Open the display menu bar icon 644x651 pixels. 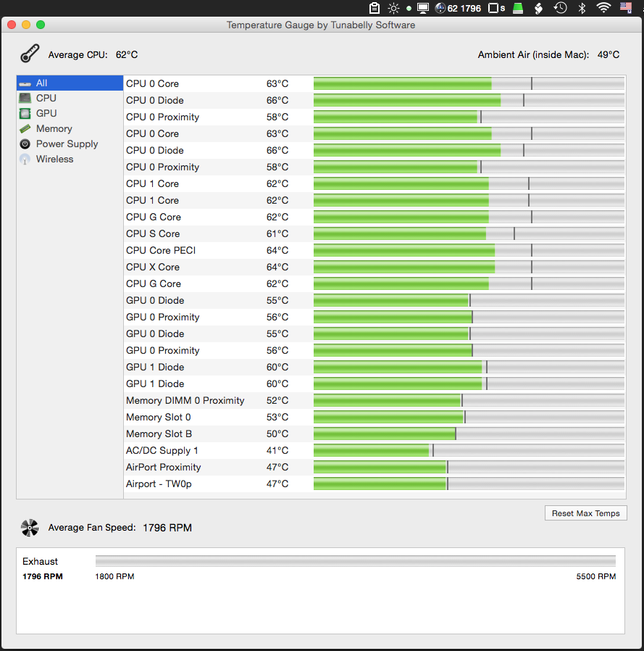(x=423, y=8)
